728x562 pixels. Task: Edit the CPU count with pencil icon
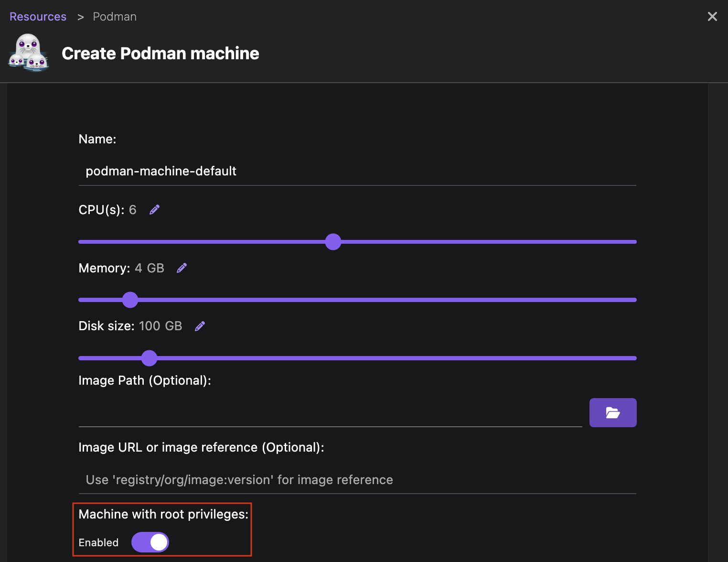(154, 210)
